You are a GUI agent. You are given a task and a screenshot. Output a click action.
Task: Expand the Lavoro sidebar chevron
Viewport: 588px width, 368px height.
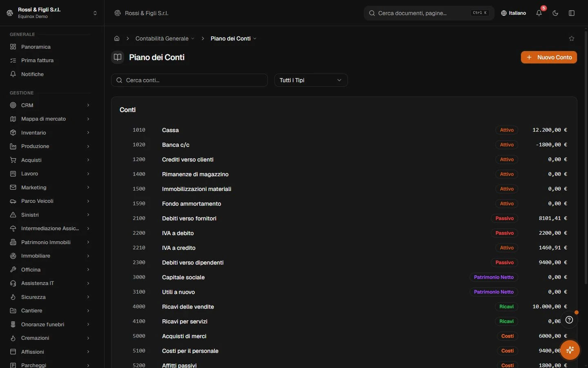click(x=88, y=174)
